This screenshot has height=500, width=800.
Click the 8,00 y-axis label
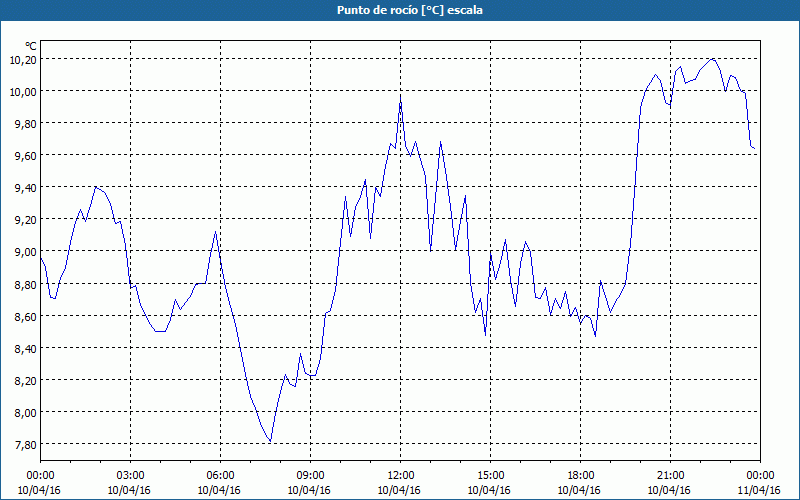tap(26, 412)
